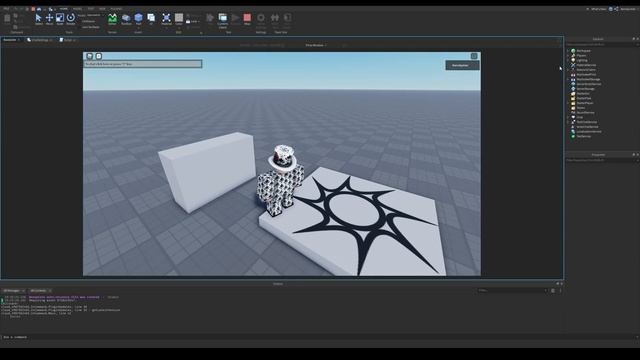640x360 pixels.
Task: Select StarterPlayer in Explorer
Action: click(x=584, y=103)
